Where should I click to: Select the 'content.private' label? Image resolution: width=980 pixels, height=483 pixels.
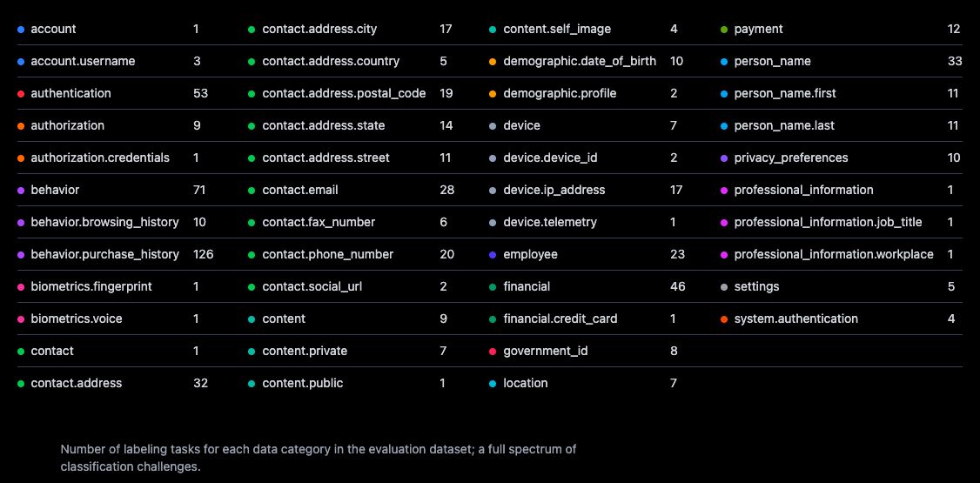(x=305, y=352)
